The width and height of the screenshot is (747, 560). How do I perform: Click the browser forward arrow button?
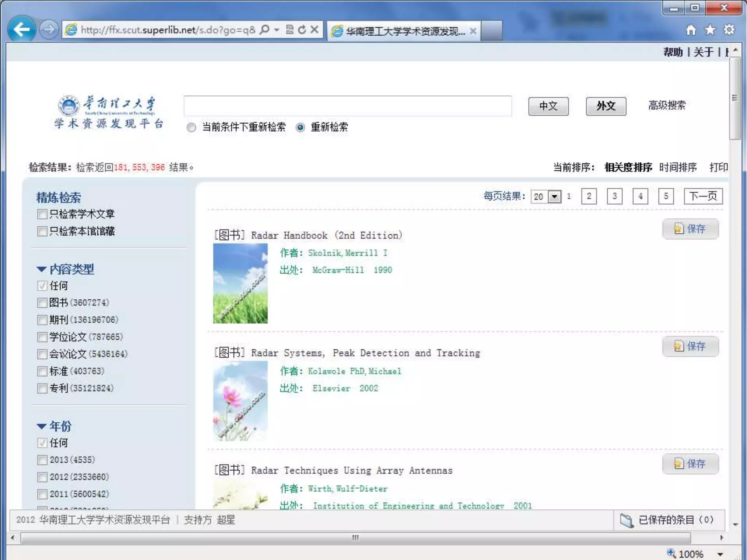tap(49, 29)
